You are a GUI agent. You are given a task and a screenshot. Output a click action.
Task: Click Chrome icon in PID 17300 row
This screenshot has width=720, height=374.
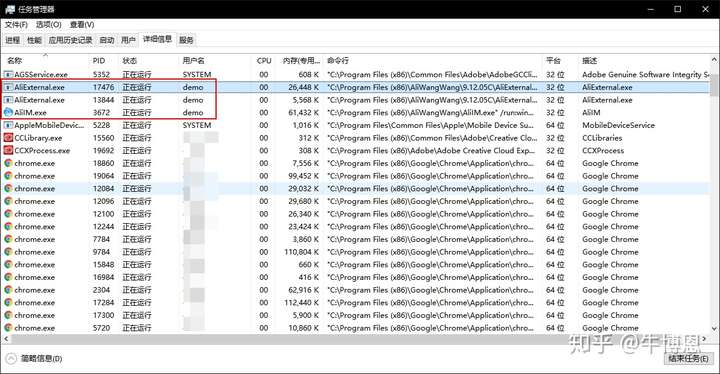pos(8,315)
